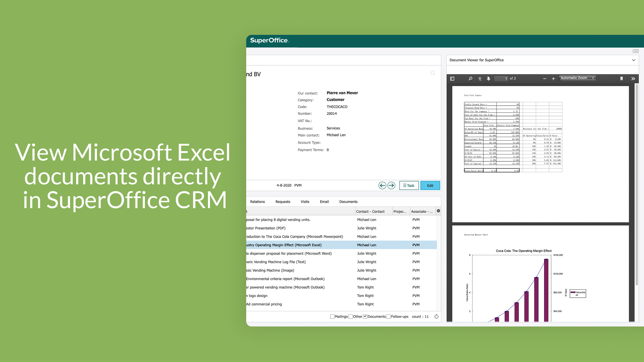Switch to the Requests tab
Image resolution: width=644 pixels, height=362 pixels.
pos(283,202)
